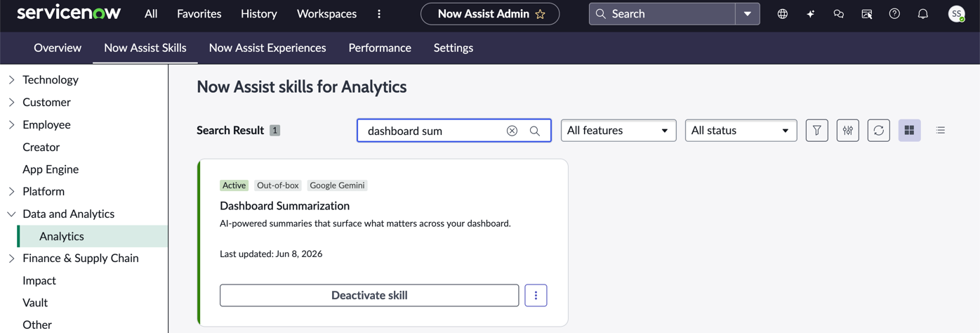
Task: Click the Search Result count badge
Action: [275, 131]
